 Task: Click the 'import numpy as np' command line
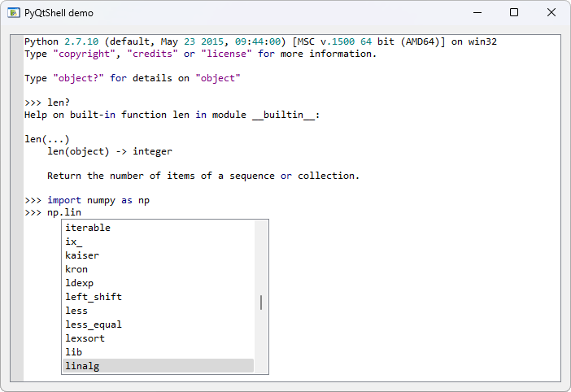(x=98, y=200)
